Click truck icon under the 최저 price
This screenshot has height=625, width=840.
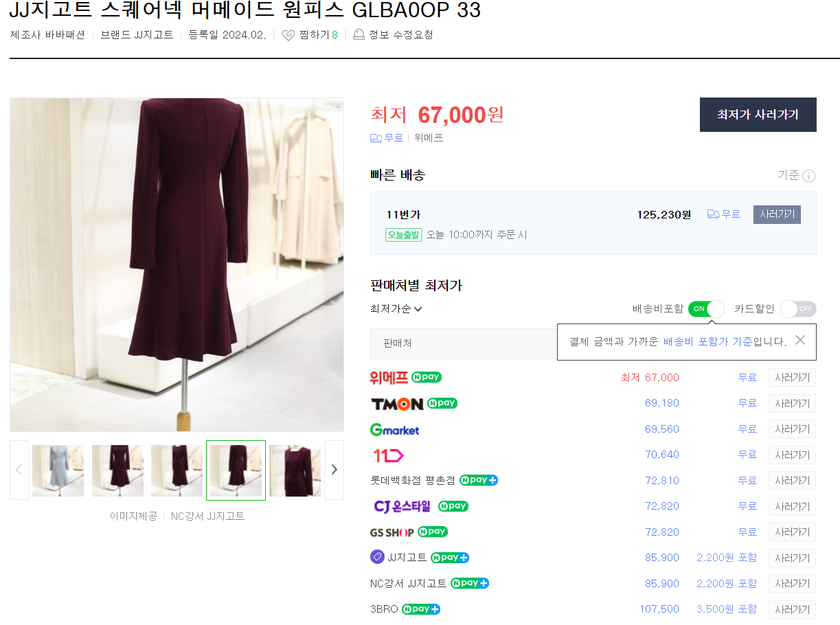click(376, 138)
